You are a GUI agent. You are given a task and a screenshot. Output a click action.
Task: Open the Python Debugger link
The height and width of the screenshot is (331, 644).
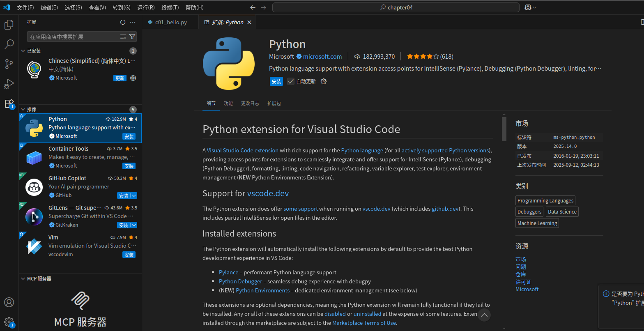click(240, 281)
